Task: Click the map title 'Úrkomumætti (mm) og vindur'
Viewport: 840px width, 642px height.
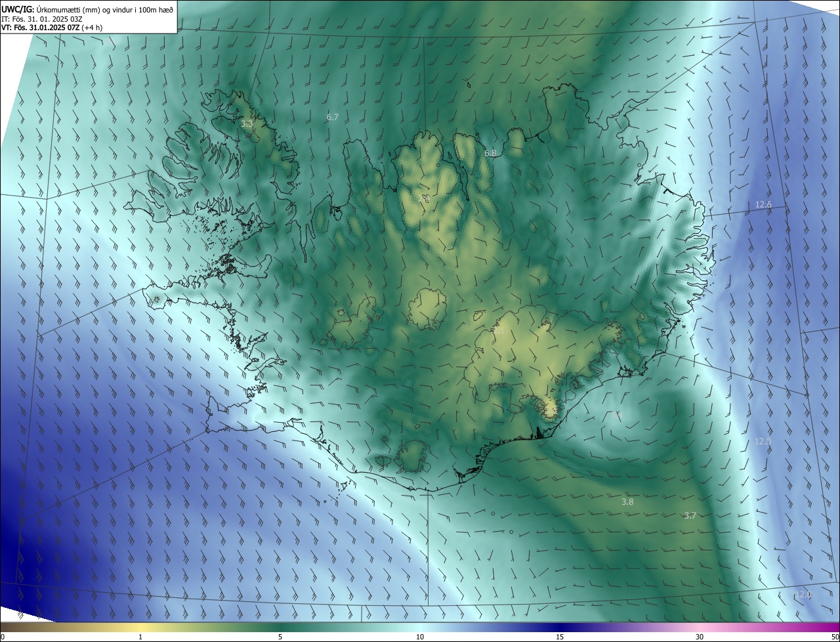Action: tap(83, 9)
